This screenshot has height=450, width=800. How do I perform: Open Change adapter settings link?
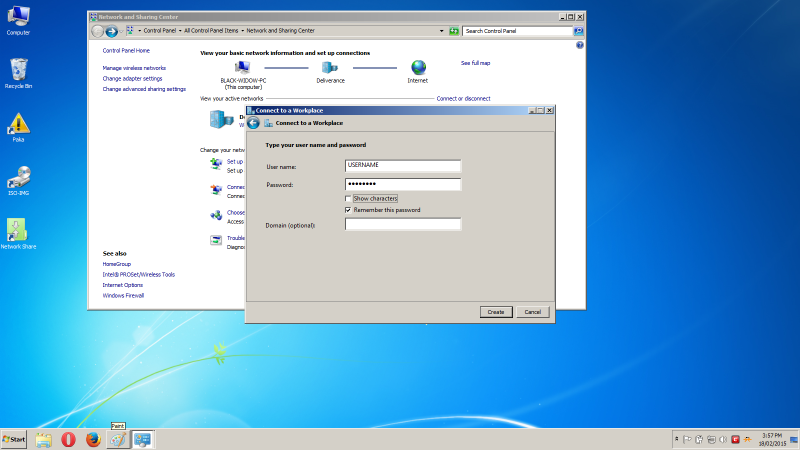132,78
